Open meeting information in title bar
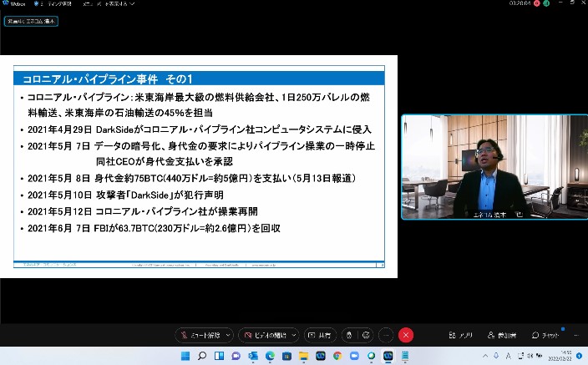The width and height of the screenshot is (588, 365). (53, 3)
